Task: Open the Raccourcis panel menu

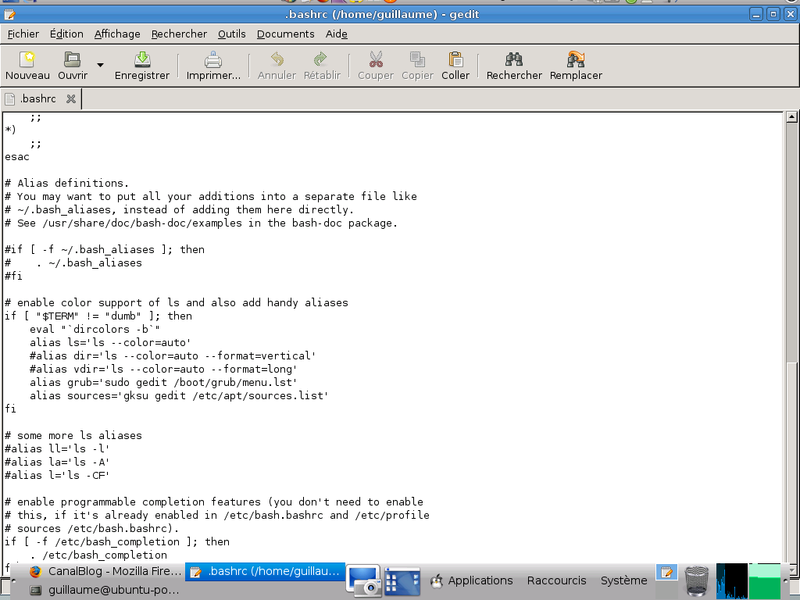Action: (x=557, y=581)
